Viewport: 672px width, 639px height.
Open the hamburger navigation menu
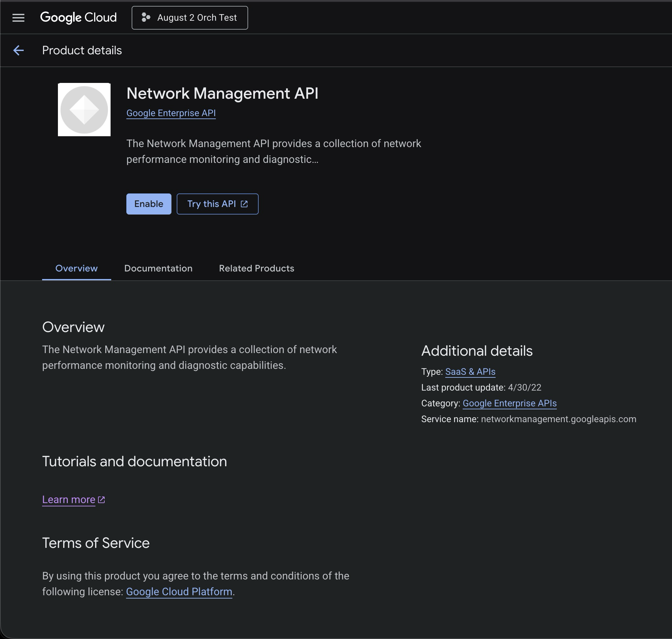[x=18, y=18]
